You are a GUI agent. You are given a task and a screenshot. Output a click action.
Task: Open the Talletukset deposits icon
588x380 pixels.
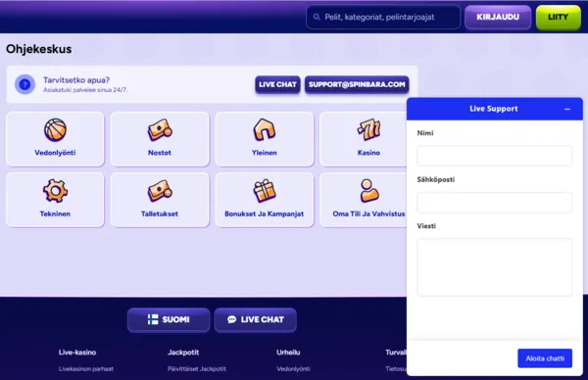pos(160,191)
